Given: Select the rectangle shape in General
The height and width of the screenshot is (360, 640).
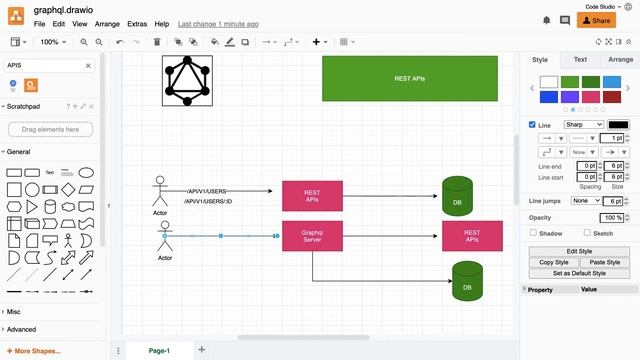Looking at the screenshot, I should coord(14,173).
